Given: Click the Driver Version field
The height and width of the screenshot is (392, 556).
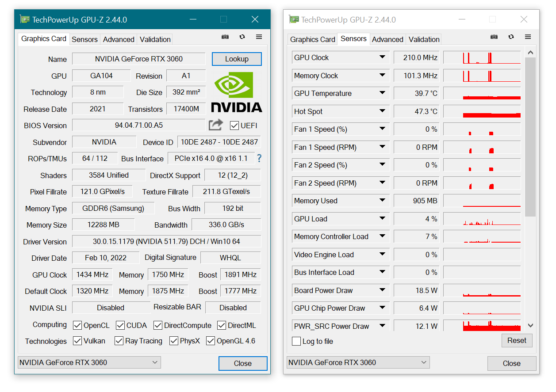Looking at the screenshot, I should click(x=166, y=241).
